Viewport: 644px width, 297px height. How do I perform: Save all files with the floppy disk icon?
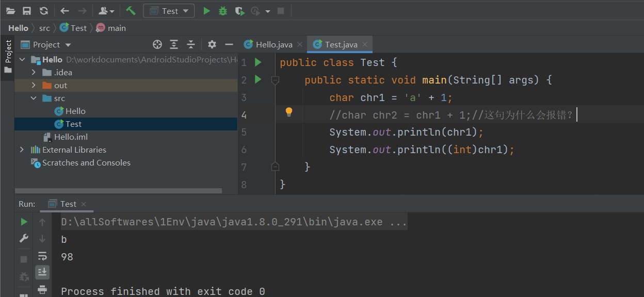pos(27,11)
